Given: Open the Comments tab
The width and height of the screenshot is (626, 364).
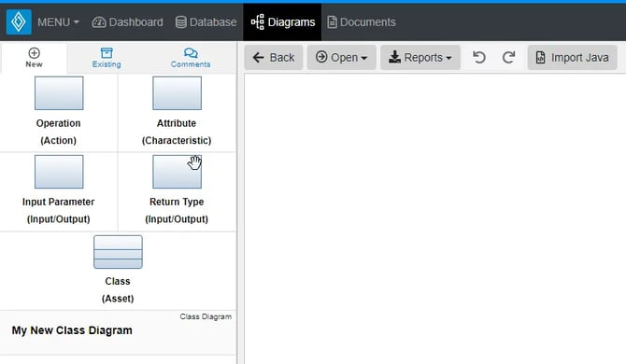Looking at the screenshot, I should coord(191,58).
